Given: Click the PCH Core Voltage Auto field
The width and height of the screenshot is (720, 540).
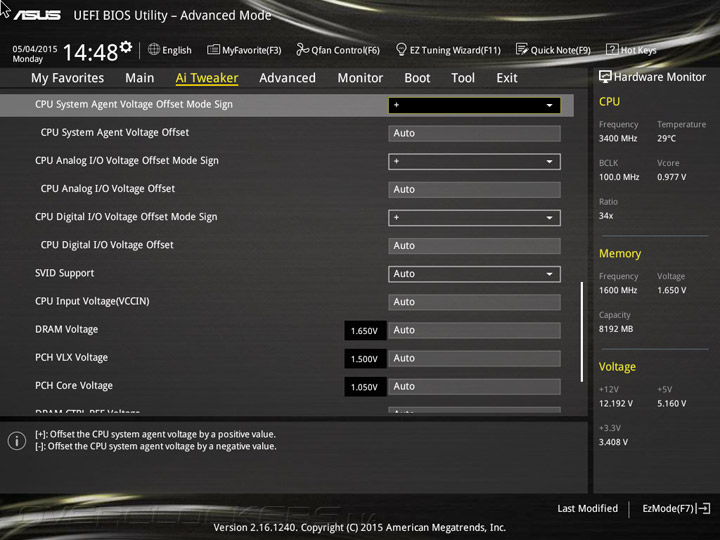Looking at the screenshot, I should (x=474, y=387).
